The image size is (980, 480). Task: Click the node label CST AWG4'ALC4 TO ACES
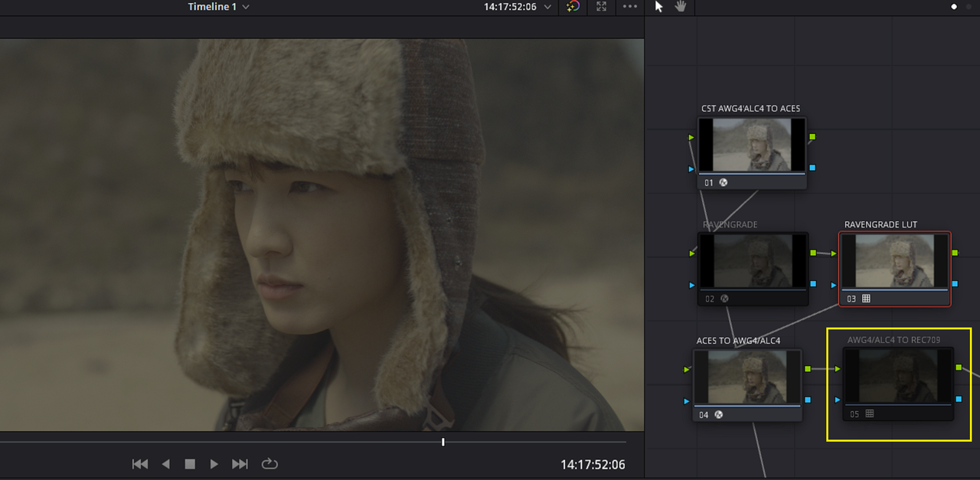pos(751,109)
